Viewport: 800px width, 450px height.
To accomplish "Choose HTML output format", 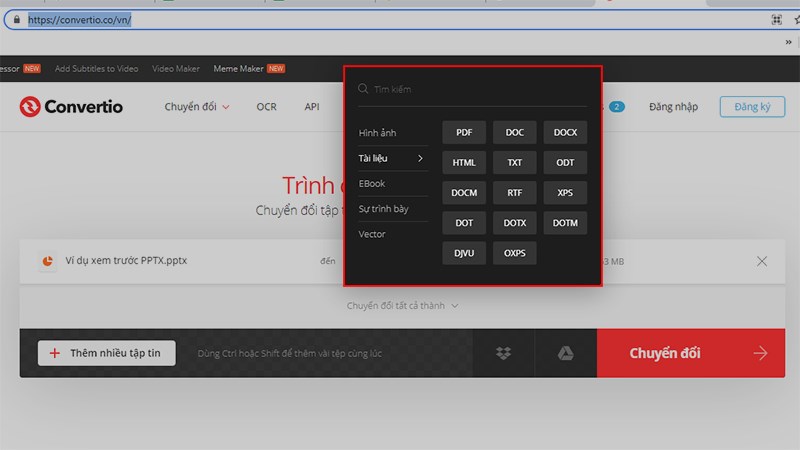I will [464, 163].
